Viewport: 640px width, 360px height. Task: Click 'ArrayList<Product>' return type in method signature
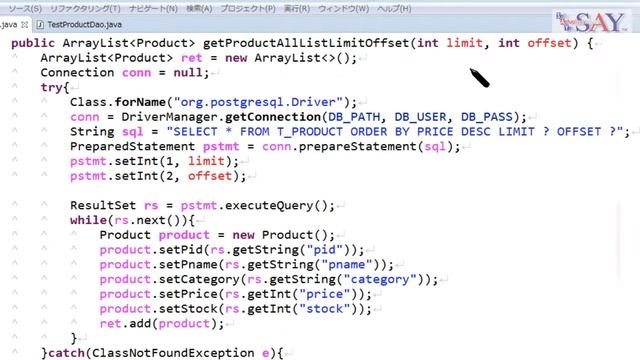(x=129, y=43)
